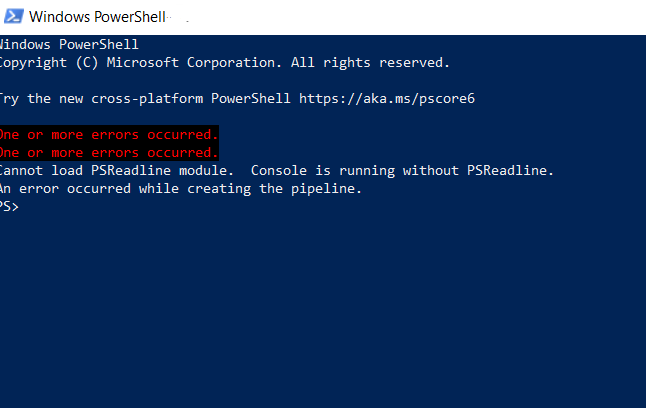Open the https://aka.ms/pscore6 link
The image size is (646, 408).
click(387, 99)
